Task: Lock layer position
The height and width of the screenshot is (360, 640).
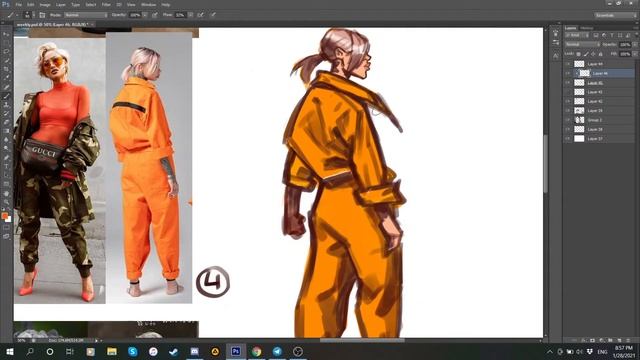Action: tap(593, 54)
